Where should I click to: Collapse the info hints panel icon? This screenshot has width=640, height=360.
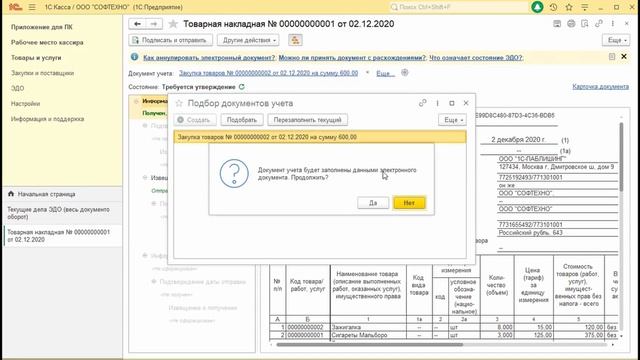612,57
